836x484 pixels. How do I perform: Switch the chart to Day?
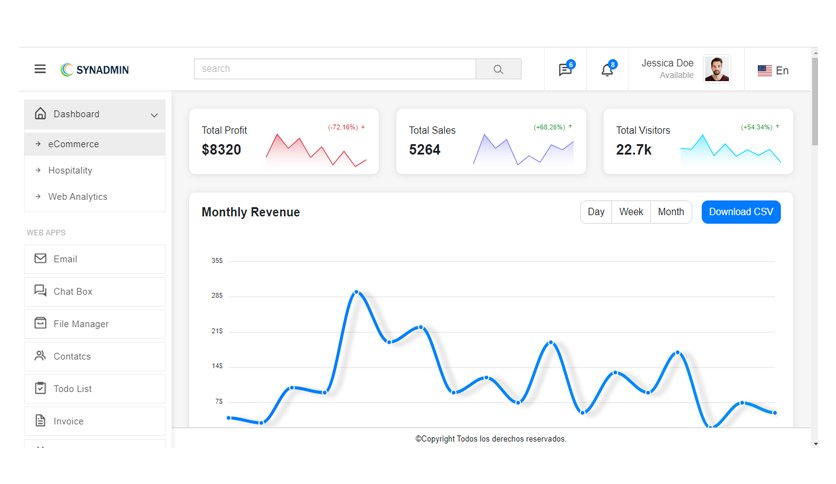pos(596,212)
